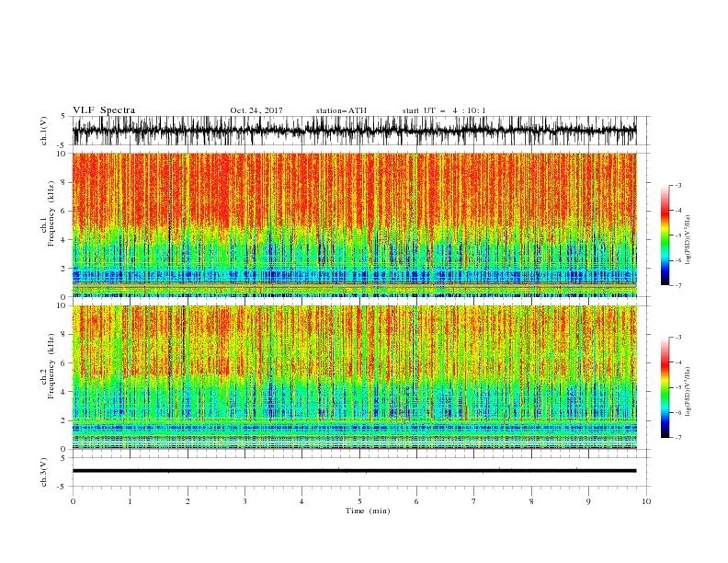Click the ch.2 color scale "log(PSD)(V²/Hz)" label

coord(688,392)
